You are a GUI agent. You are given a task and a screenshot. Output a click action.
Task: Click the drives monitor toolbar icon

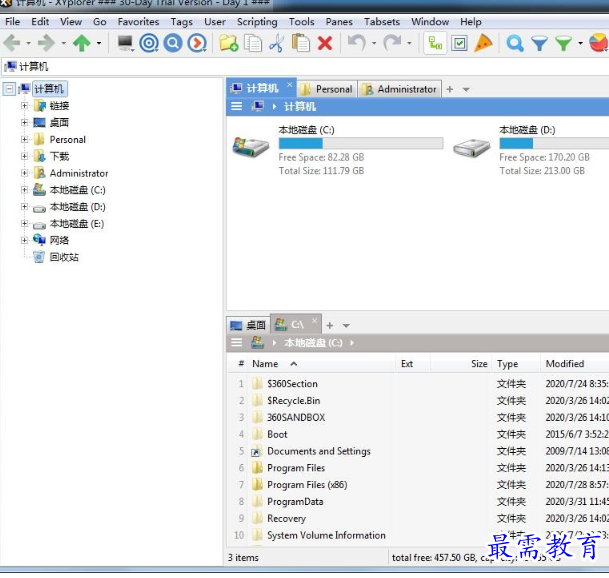tap(125, 43)
